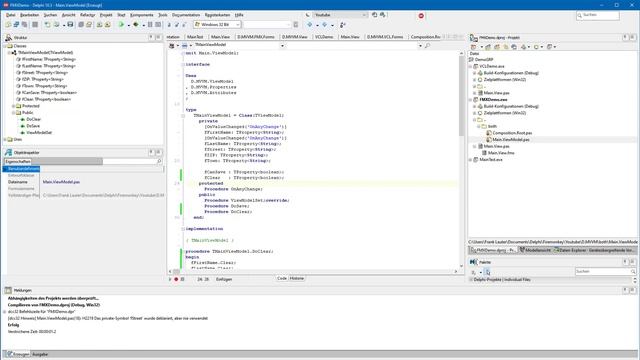640x360 pixels.
Task: Expand the VCLDemo.exe project node
Action: point(470,66)
